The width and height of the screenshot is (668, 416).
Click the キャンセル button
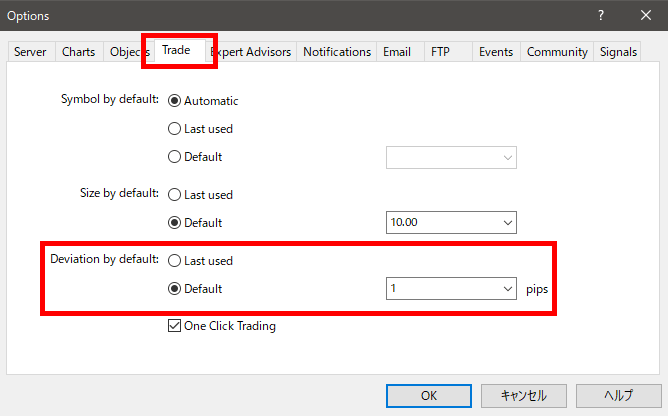(524, 396)
